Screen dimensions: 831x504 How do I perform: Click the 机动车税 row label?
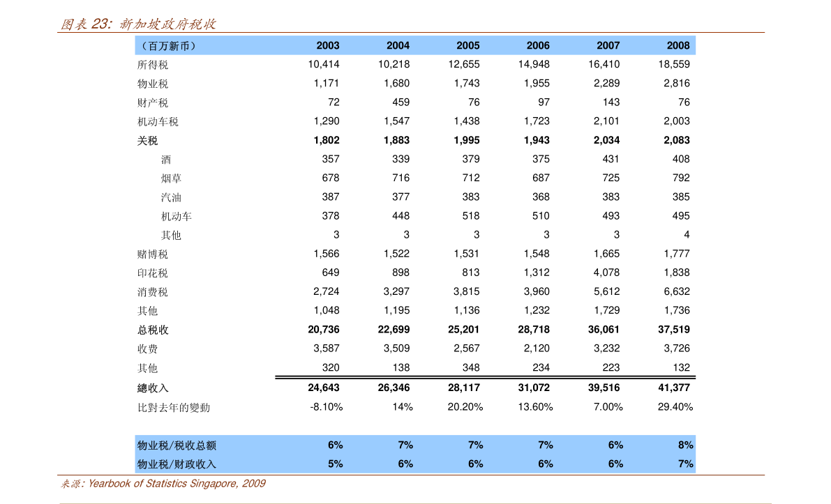(x=158, y=122)
